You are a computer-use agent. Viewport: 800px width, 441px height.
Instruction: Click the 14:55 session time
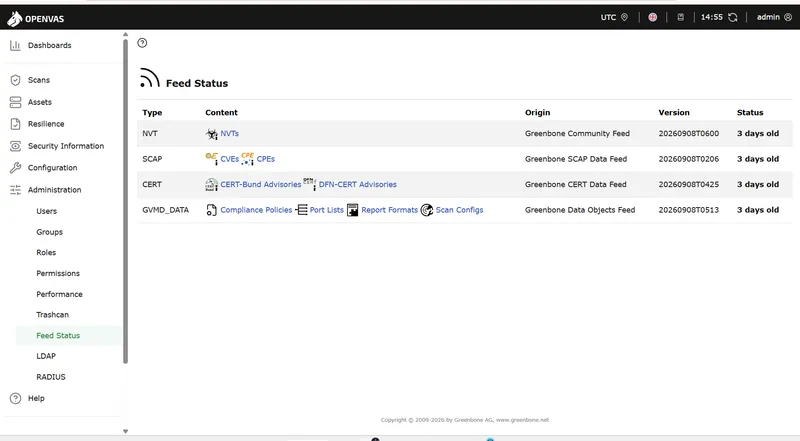click(x=711, y=17)
